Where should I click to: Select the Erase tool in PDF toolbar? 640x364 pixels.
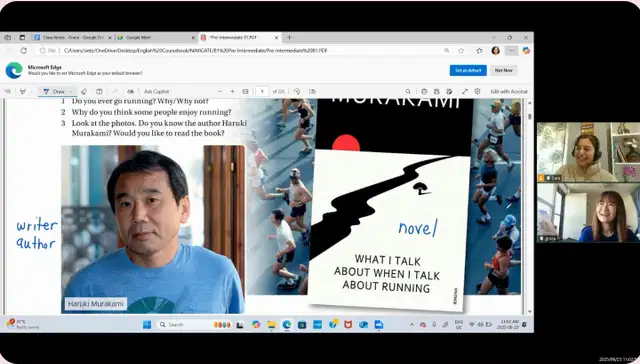pos(84,91)
